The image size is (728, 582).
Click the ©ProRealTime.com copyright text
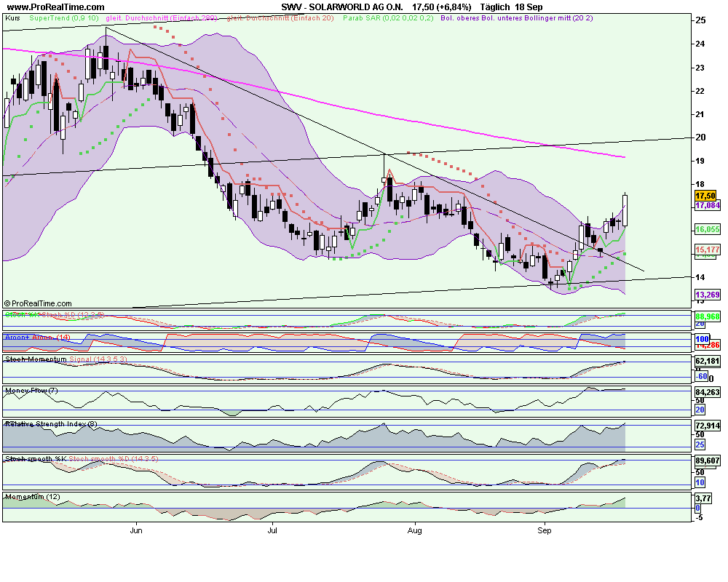pyautogui.click(x=38, y=303)
